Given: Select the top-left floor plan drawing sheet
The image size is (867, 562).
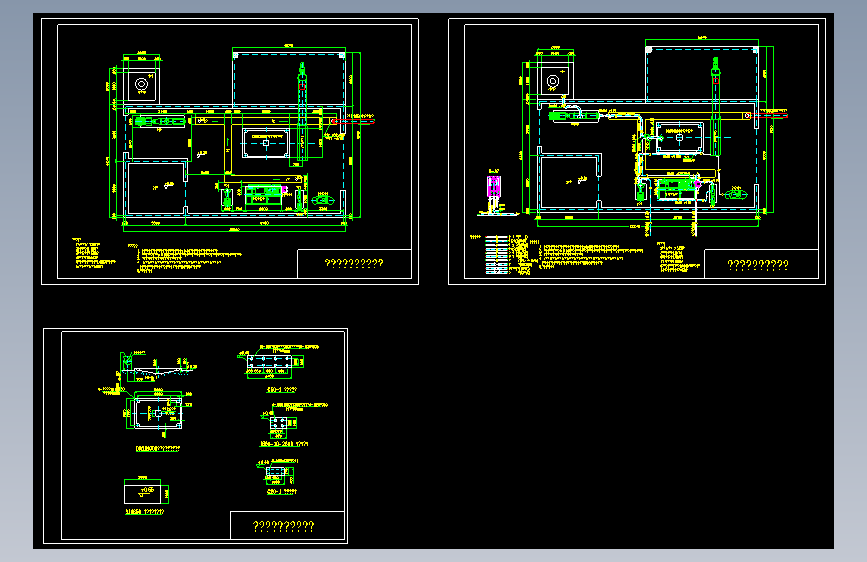Looking at the screenshot, I should (230, 152).
